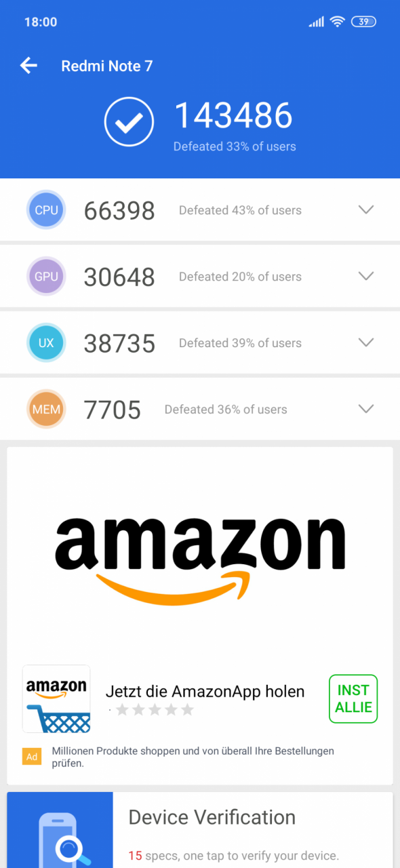
Task: Tap the Wi-Fi status bar icon
Action: tap(337, 22)
